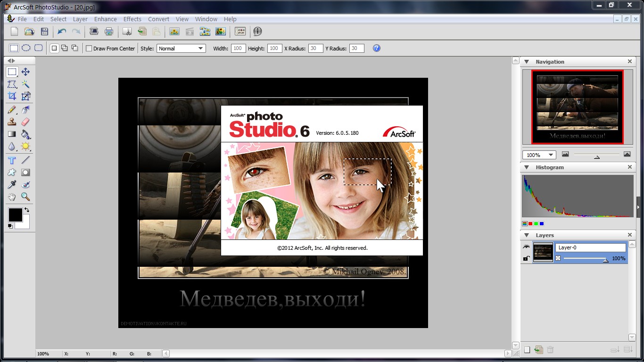The image size is (644, 362).
Task: Click the framed sunflower icon in toolbar
Action: point(220,32)
